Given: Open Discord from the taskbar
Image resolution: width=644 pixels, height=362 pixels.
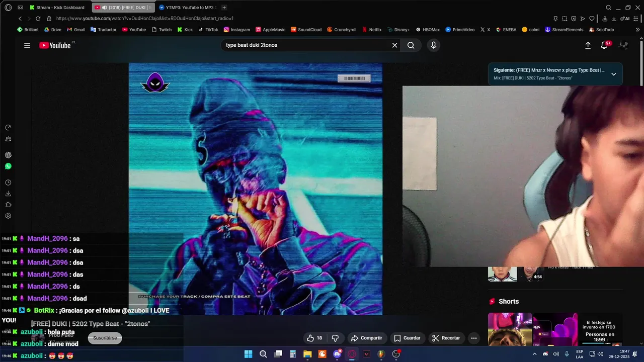Looking at the screenshot, I should (x=337, y=354).
